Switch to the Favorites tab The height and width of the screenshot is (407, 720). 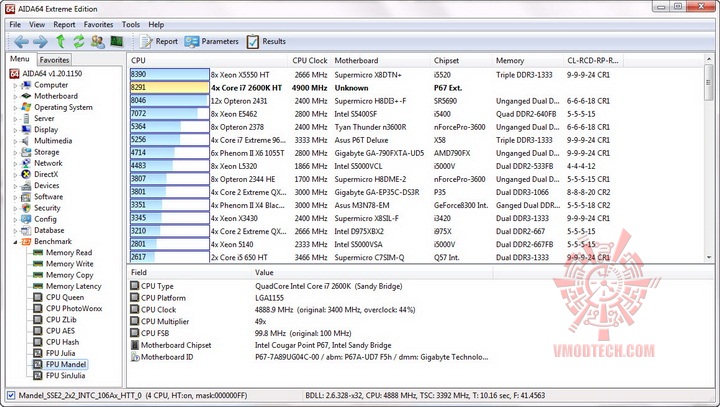(x=54, y=60)
